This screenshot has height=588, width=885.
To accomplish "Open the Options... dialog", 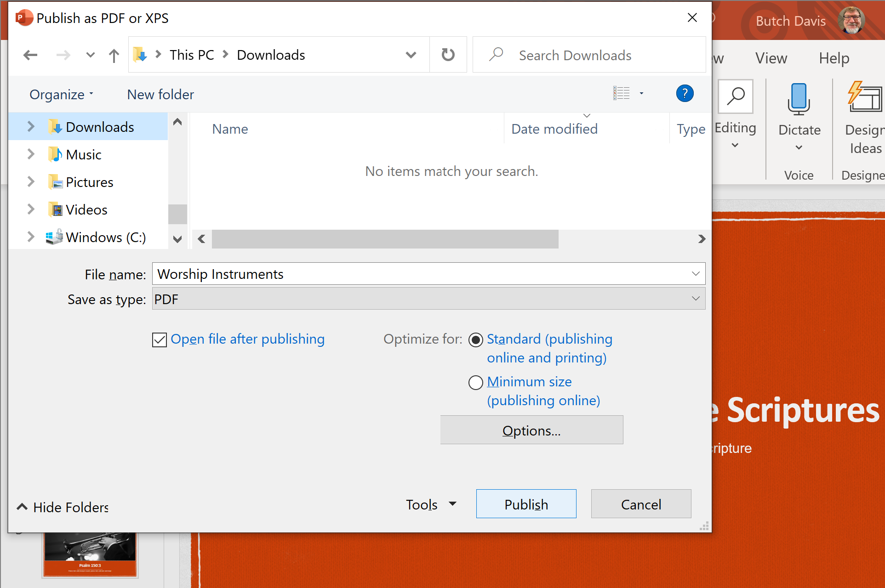I will click(531, 430).
